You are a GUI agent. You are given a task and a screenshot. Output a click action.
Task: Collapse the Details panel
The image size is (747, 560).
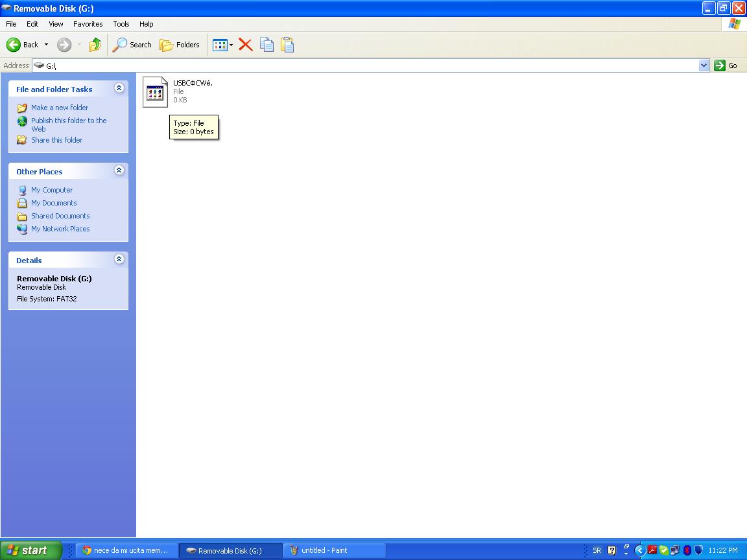pos(119,259)
